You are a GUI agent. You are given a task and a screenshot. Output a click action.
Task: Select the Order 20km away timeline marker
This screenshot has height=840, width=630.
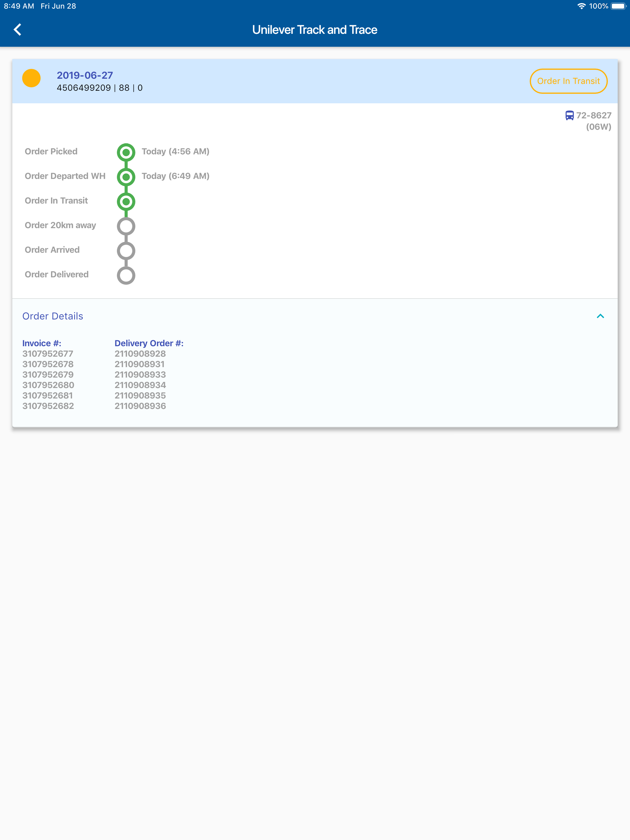click(x=126, y=226)
